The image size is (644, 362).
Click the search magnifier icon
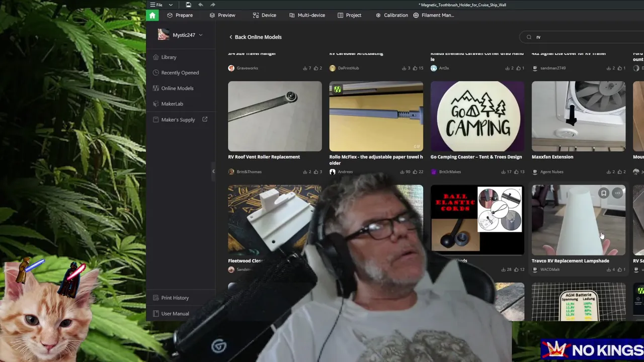(x=529, y=37)
